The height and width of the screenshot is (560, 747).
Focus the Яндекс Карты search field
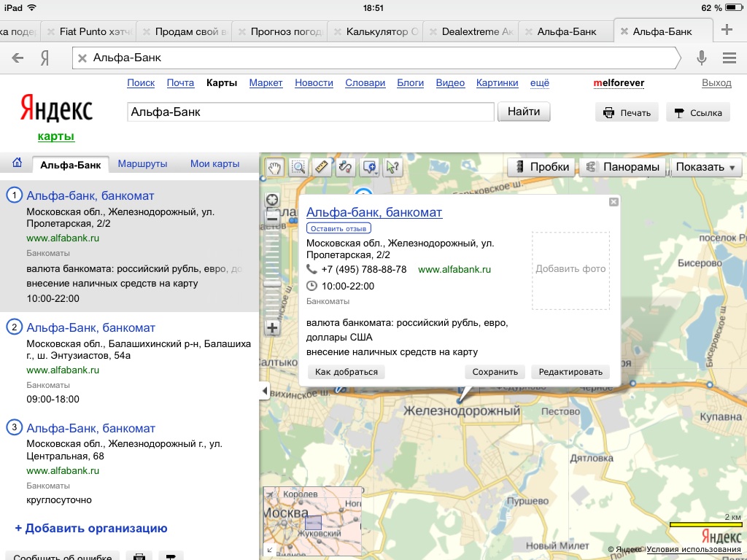pos(311,112)
